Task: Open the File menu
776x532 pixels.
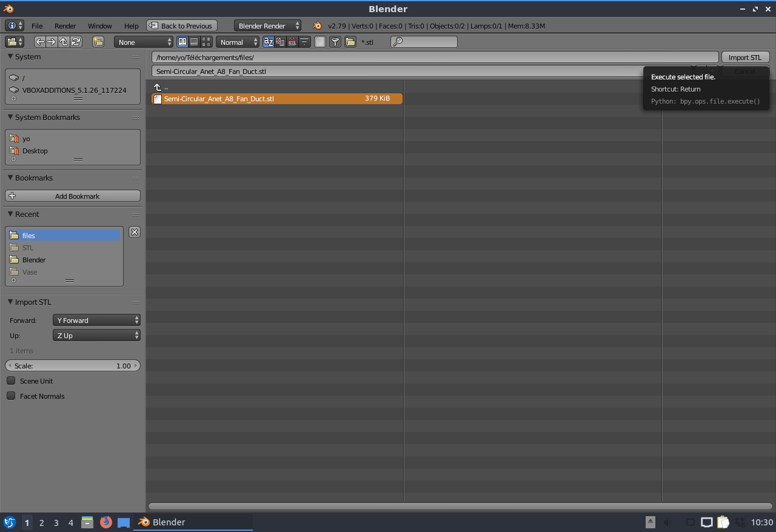Action: coord(37,25)
